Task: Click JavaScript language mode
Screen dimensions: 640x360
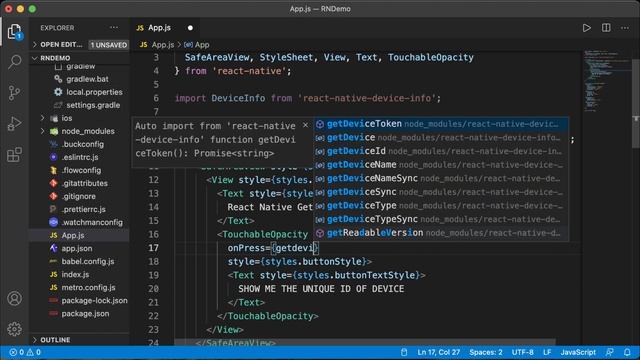Action: 578,352
